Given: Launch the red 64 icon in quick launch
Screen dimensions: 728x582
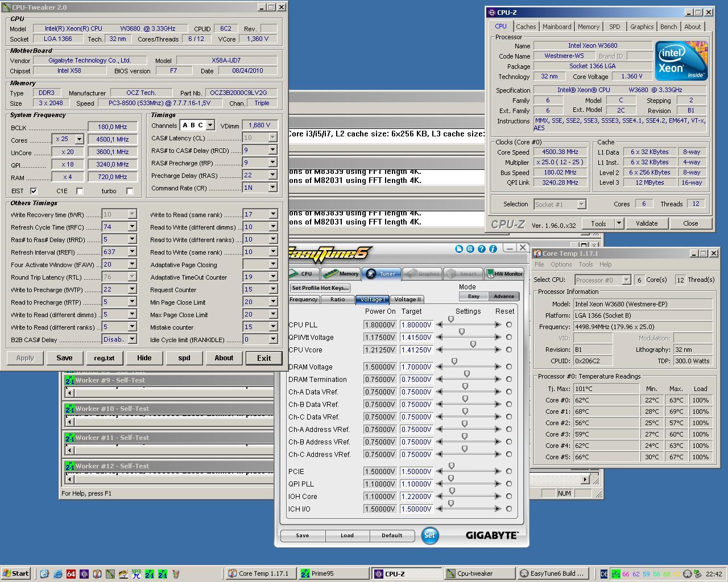Looking at the screenshot, I should click(x=71, y=574).
